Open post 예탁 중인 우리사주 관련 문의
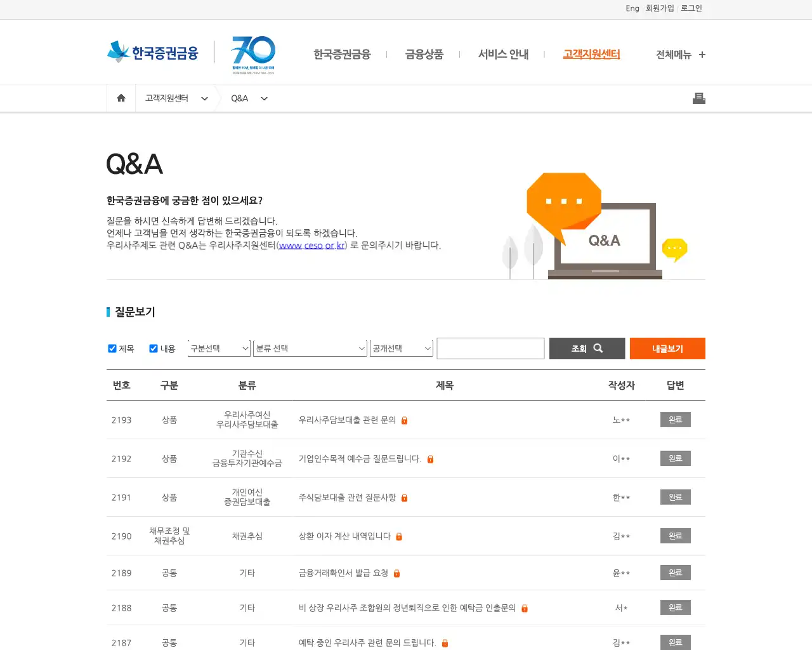 (x=367, y=643)
